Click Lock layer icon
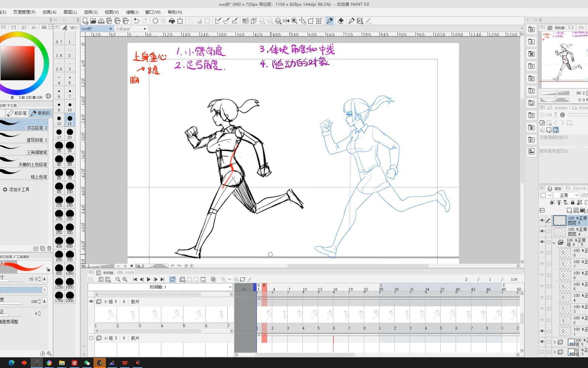Viewport: 588px width, 368px height. [x=573, y=202]
